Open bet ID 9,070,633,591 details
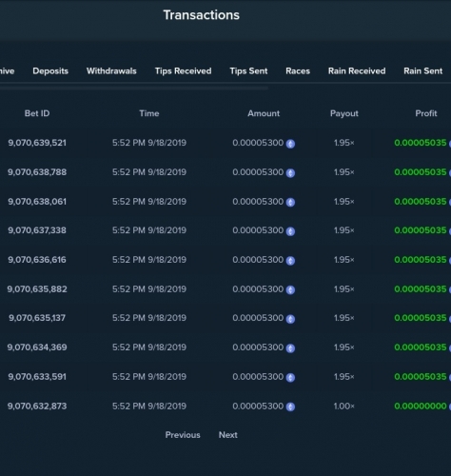Viewport: 451px width, 476px height. point(37,377)
